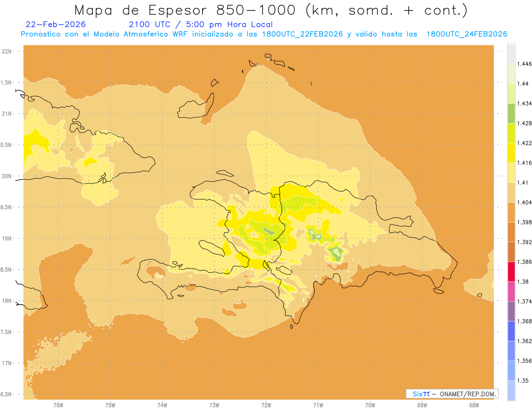Viewport: 532px width, 411px height.
Task: Click the bright yellow swatch between 1.416 and 1.422
Action: point(511,153)
